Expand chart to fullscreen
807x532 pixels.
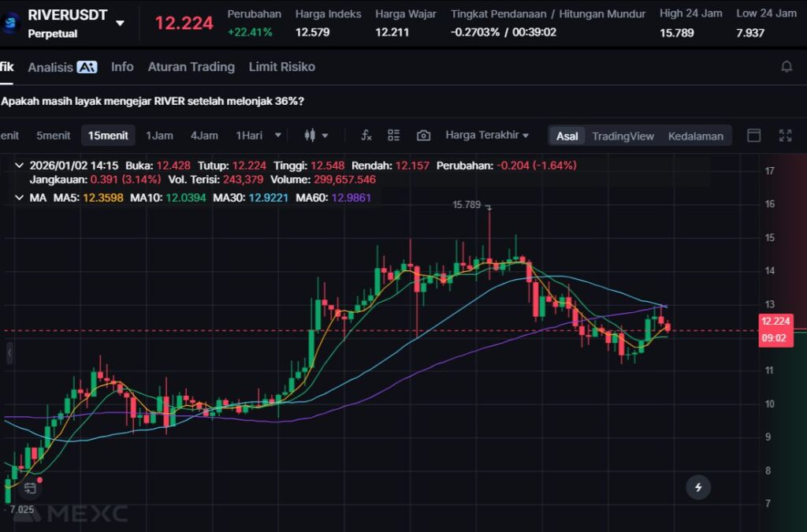[785, 136]
